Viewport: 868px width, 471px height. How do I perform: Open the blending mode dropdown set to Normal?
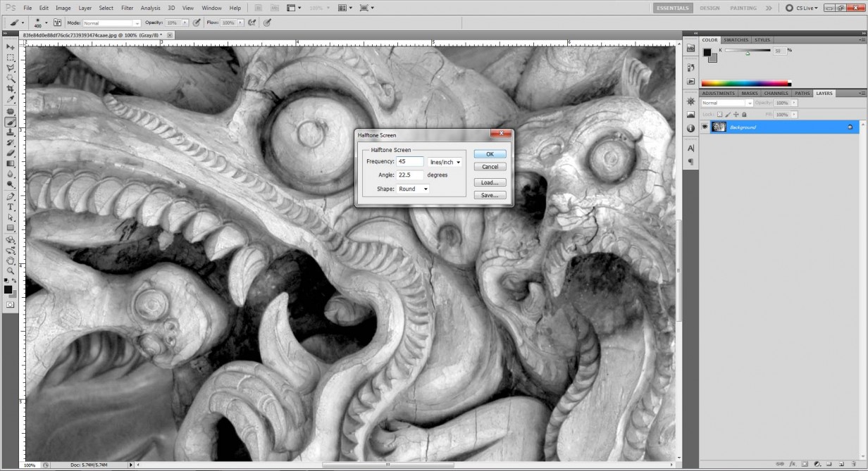726,102
